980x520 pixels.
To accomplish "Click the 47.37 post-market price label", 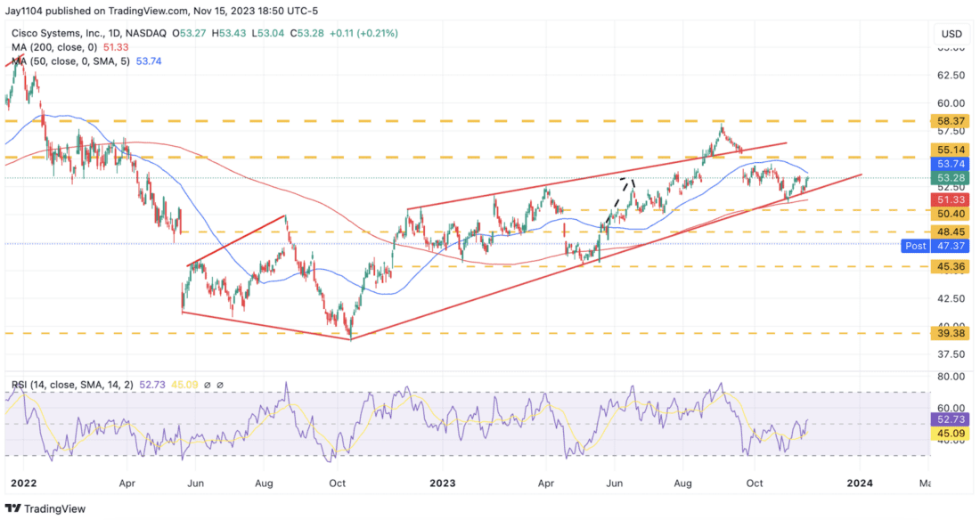I will (x=951, y=247).
